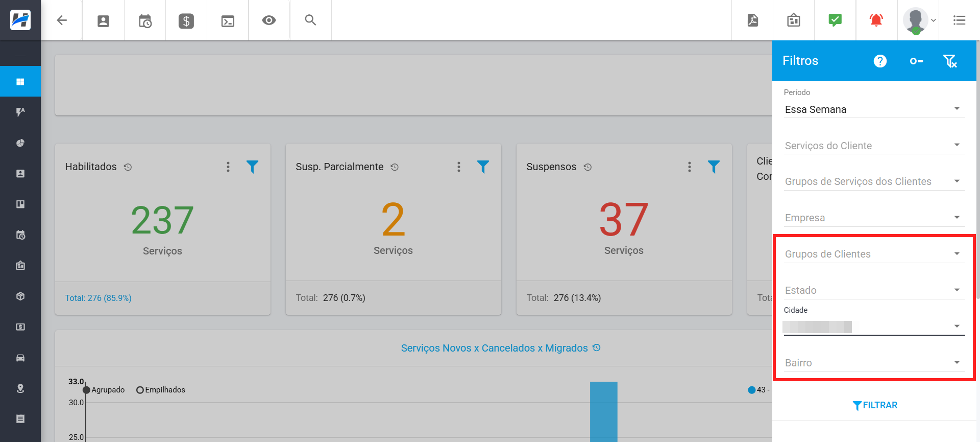Click the filter panel vertical scrollbar
Viewport: 980px width, 442px height.
(x=978, y=169)
